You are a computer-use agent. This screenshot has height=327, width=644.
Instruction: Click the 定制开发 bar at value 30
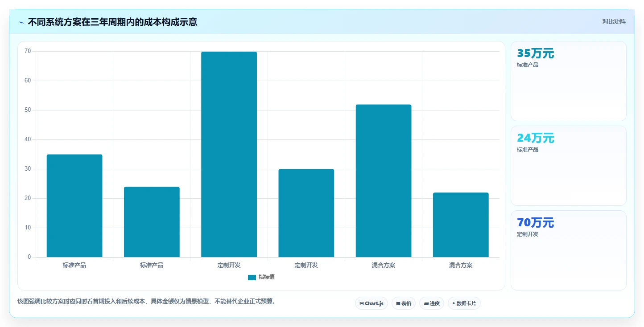click(306, 213)
